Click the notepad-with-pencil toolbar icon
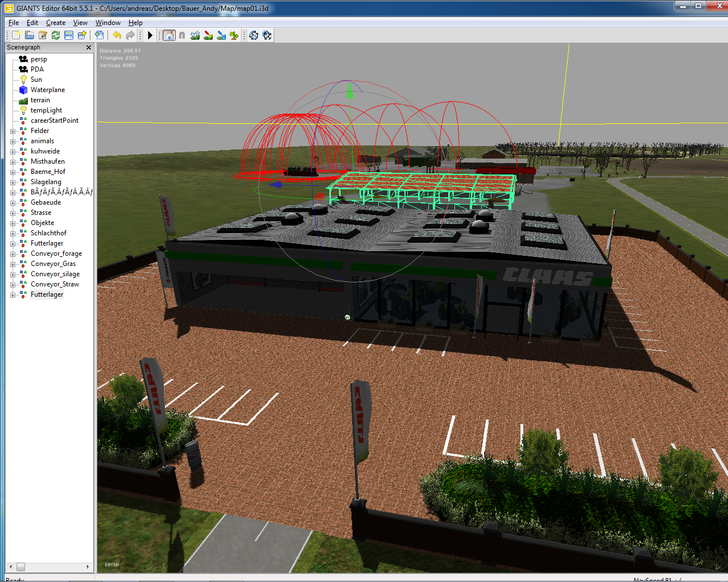The width and height of the screenshot is (728, 582). tap(43, 35)
